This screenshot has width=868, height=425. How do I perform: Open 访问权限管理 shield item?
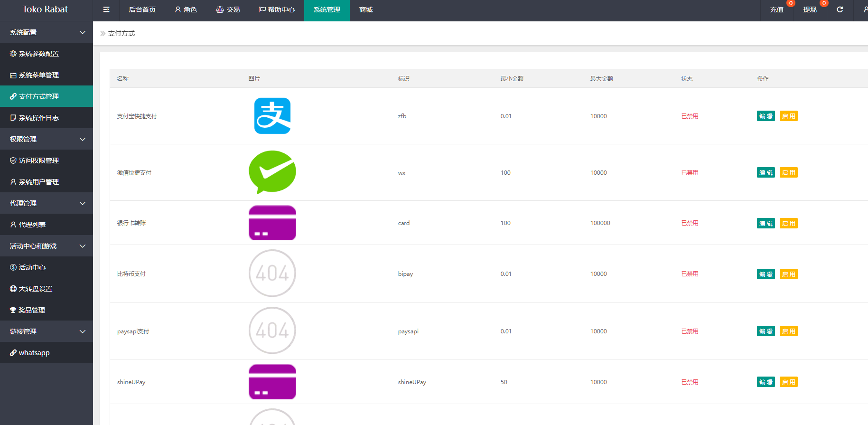pyautogui.click(x=38, y=161)
